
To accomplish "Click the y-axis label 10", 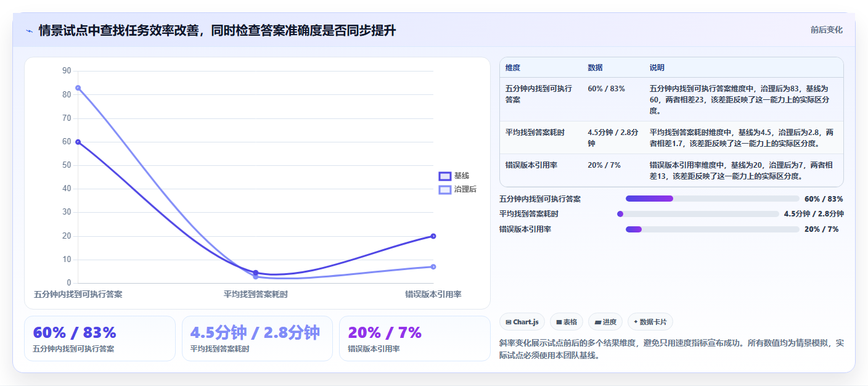I will [67, 260].
